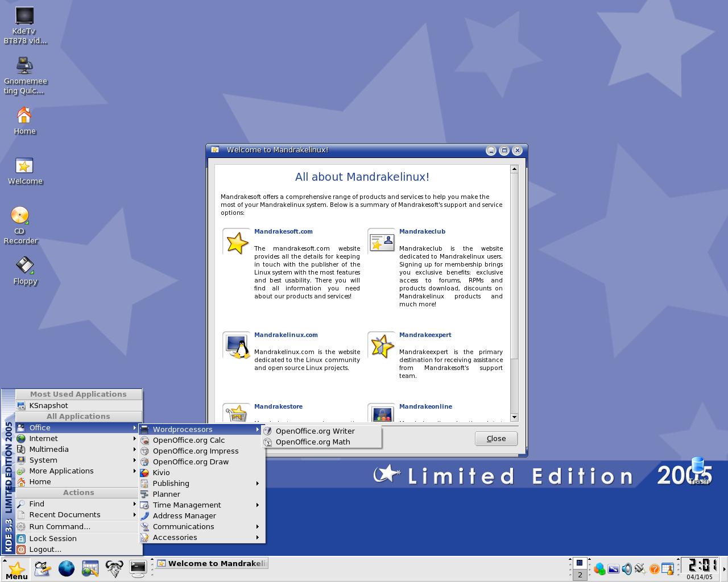This screenshot has height=582, width=728.
Task: Click the speaker volume tray icon
Action: point(627,569)
